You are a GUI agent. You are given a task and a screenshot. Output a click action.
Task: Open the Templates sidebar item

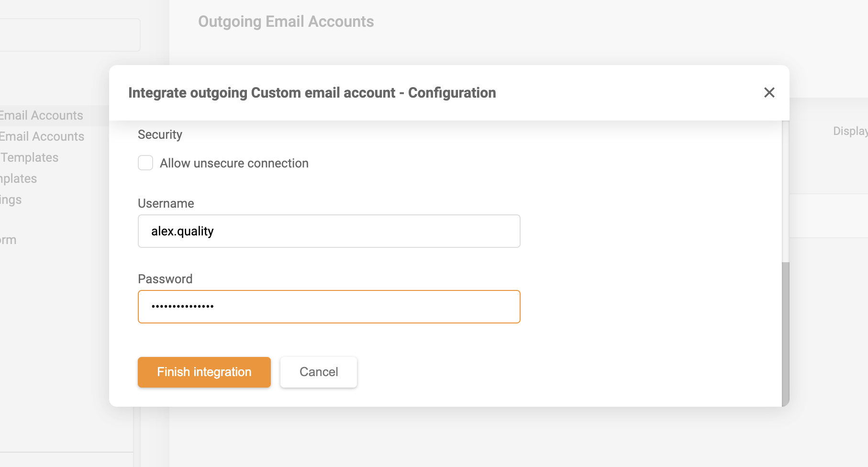(29, 157)
